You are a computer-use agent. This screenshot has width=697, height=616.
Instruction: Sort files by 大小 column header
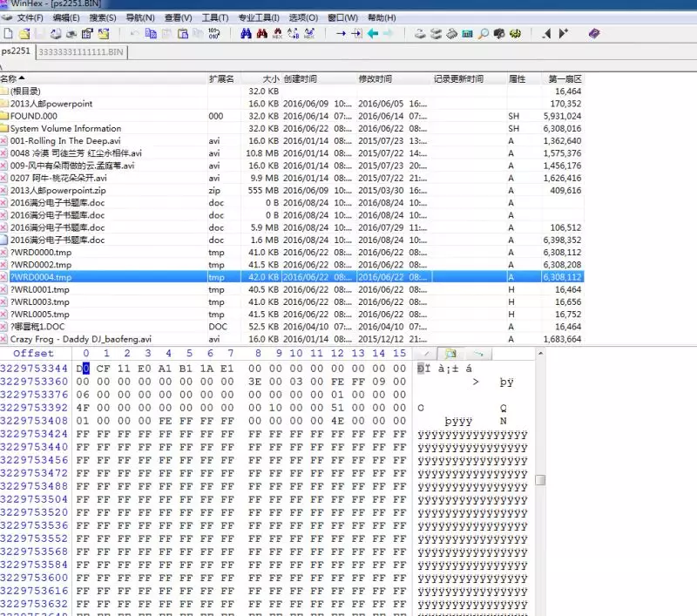(271, 78)
